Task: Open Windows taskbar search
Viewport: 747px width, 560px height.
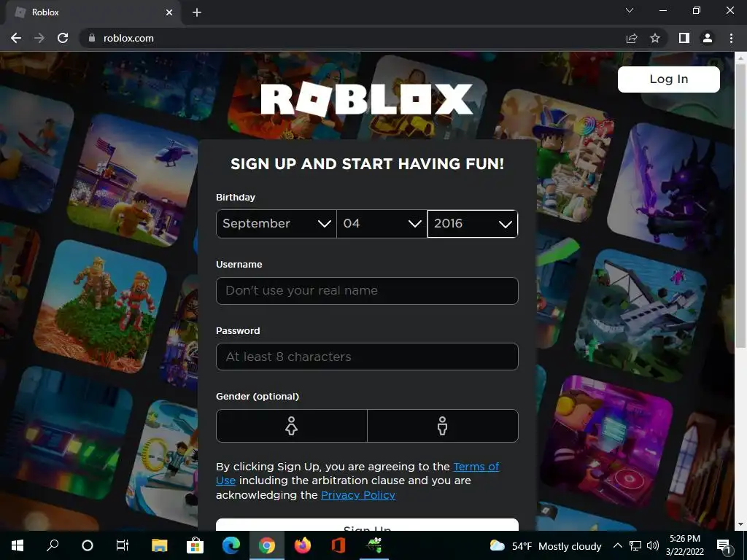Action: 53,545
